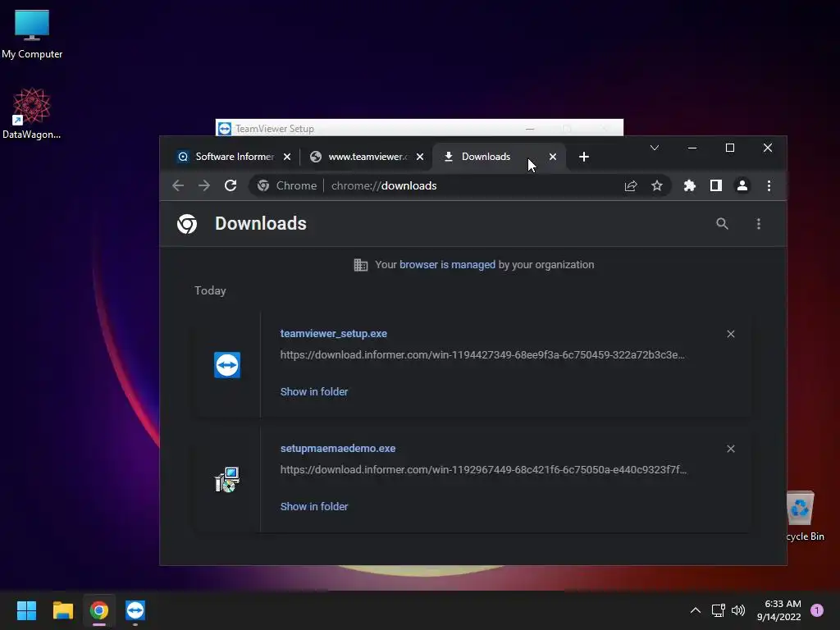Remove teamviewer_setup.exe from the list
The height and width of the screenshot is (630, 840).
[x=731, y=334]
